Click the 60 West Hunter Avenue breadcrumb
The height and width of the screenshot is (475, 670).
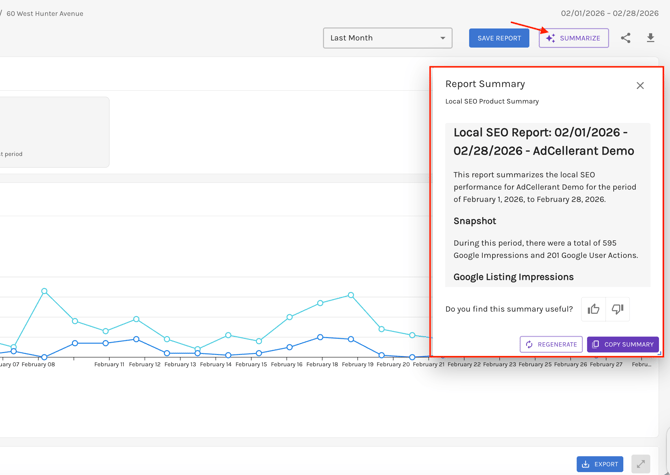pos(45,14)
